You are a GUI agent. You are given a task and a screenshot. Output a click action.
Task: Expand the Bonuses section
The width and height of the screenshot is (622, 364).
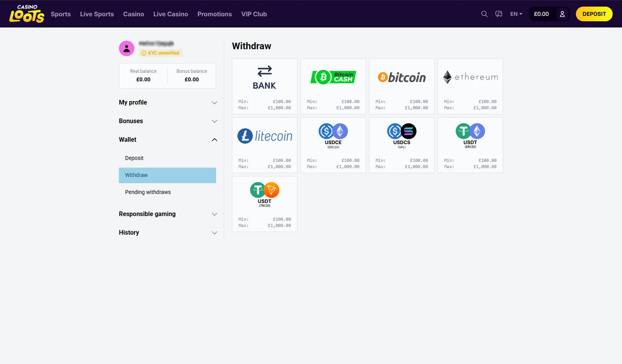tap(168, 121)
